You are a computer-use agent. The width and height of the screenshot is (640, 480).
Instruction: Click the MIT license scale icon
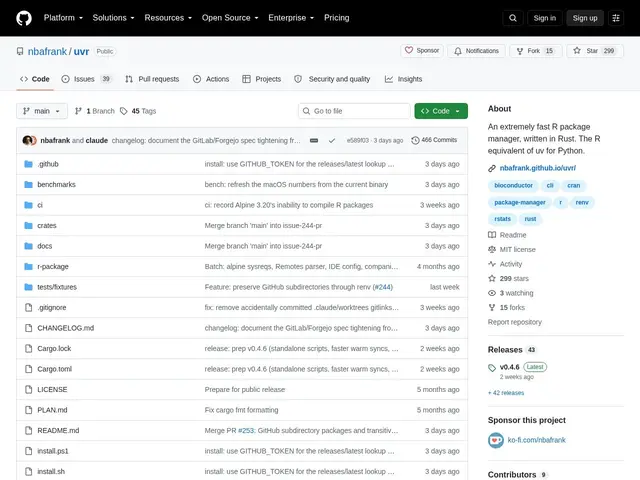(x=492, y=249)
